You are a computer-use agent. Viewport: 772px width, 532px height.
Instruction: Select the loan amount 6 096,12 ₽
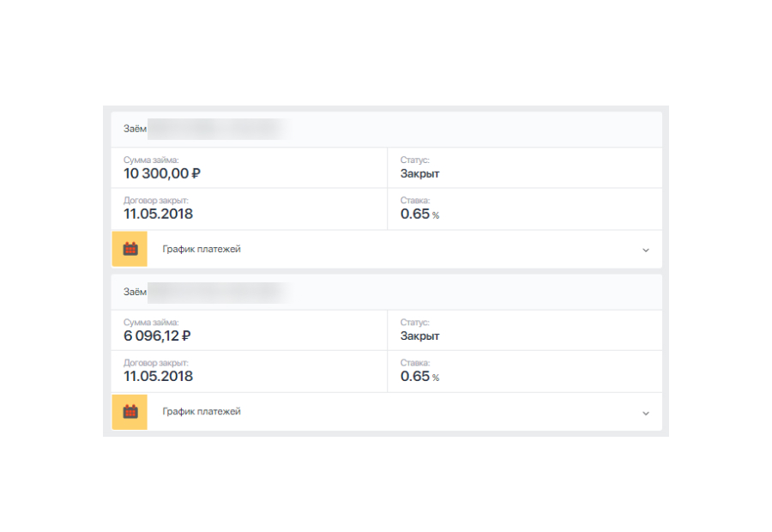(157, 336)
